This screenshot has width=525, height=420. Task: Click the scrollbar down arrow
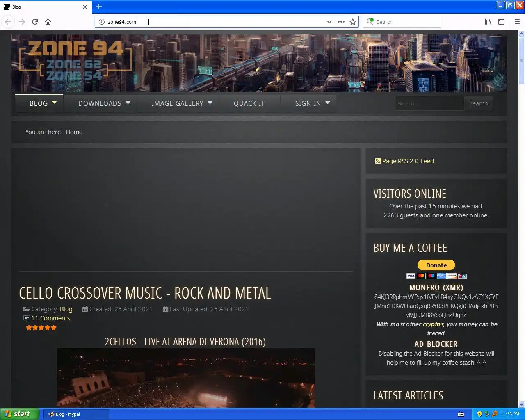[521, 404]
